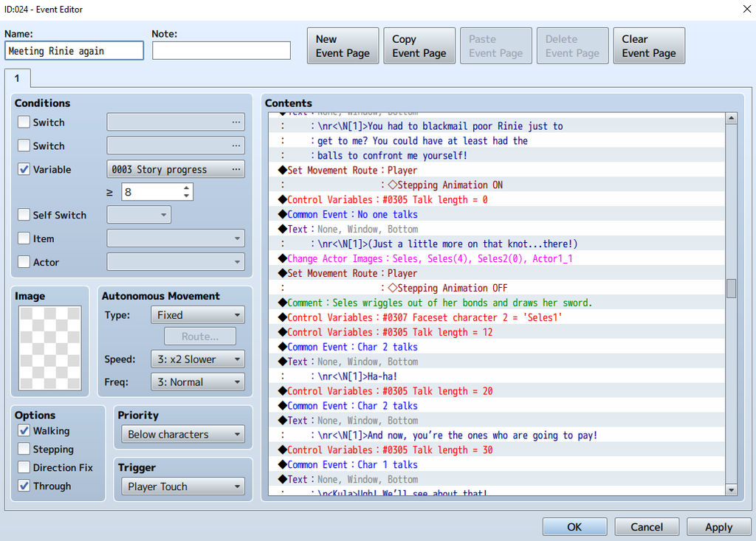The height and width of the screenshot is (541, 756).
Task: Select 'Talk length = 20' line
Action: [497, 391]
